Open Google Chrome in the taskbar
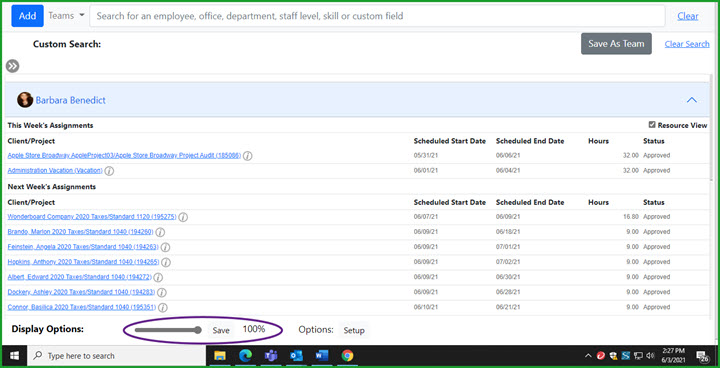The width and height of the screenshot is (720, 368). pos(347,356)
